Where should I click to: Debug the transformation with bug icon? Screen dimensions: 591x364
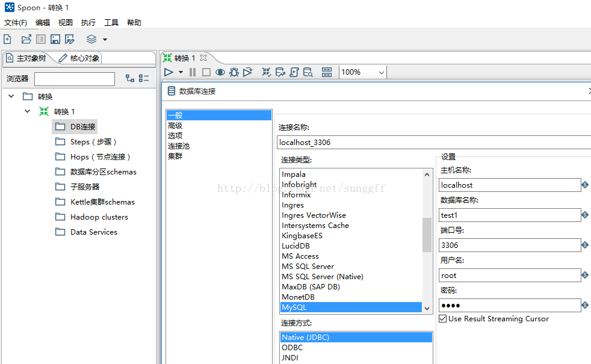tap(234, 72)
